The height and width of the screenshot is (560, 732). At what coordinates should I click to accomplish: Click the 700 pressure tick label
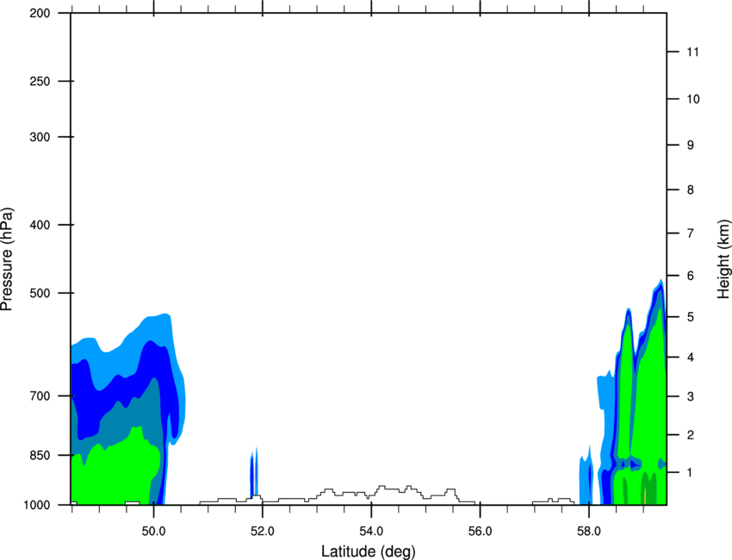(40, 395)
